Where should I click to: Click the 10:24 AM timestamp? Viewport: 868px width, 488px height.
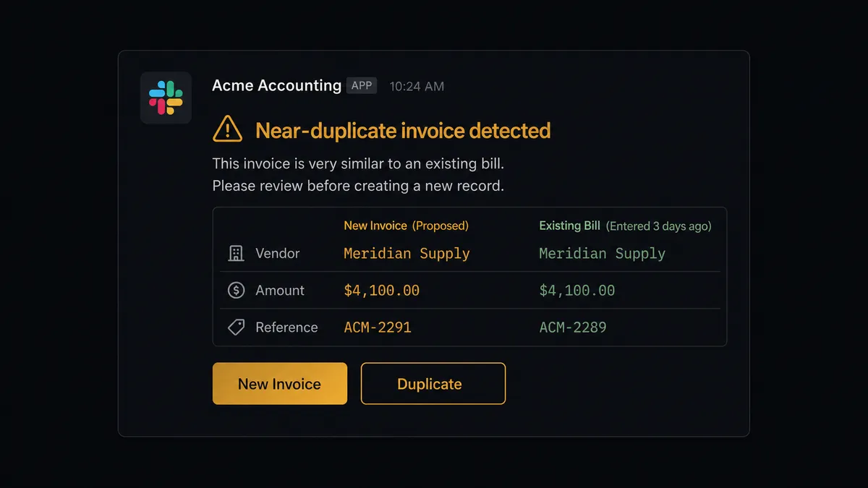pyautogui.click(x=417, y=85)
